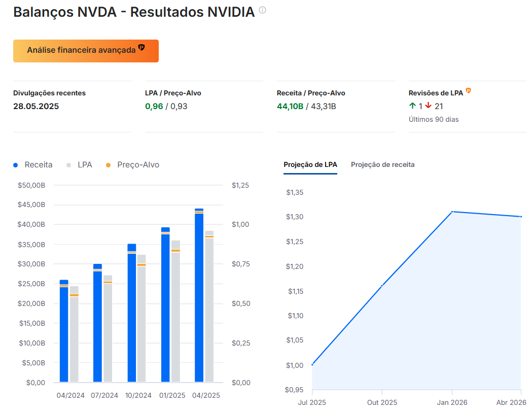Click the pro badge next to Revisões de LPA

click(468, 91)
